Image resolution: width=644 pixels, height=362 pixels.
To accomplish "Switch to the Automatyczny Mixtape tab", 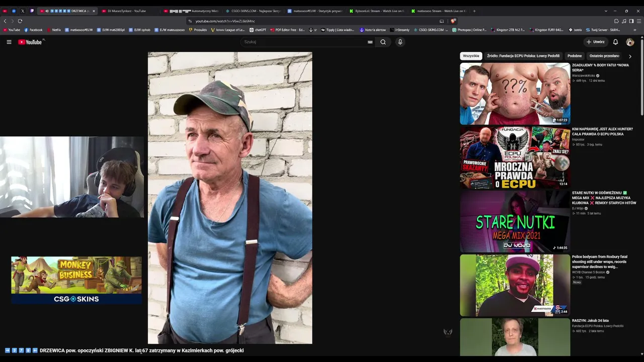I will pos(191,11).
